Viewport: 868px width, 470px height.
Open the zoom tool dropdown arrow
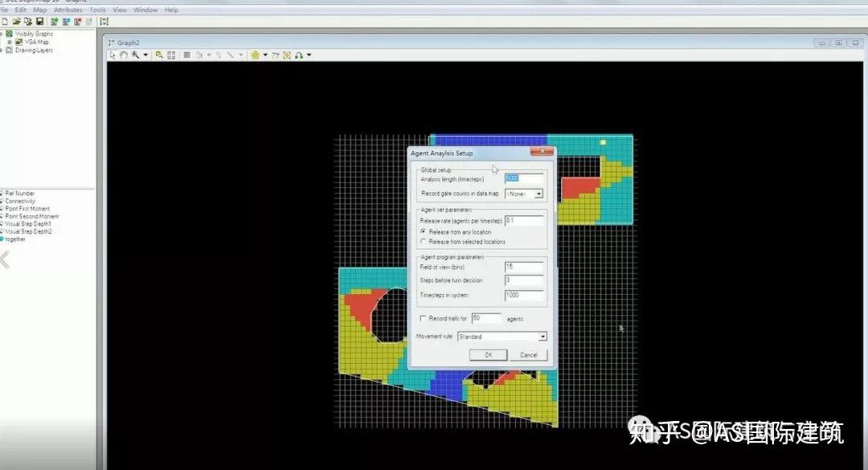coord(145,55)
